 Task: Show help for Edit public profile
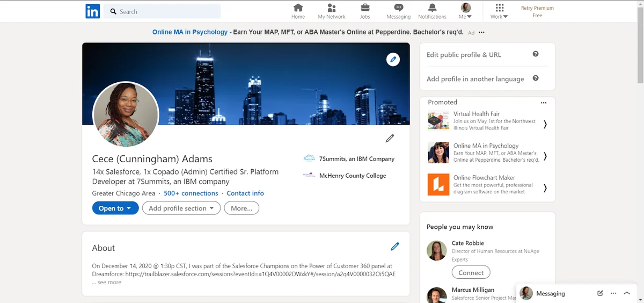click(536, 54)
